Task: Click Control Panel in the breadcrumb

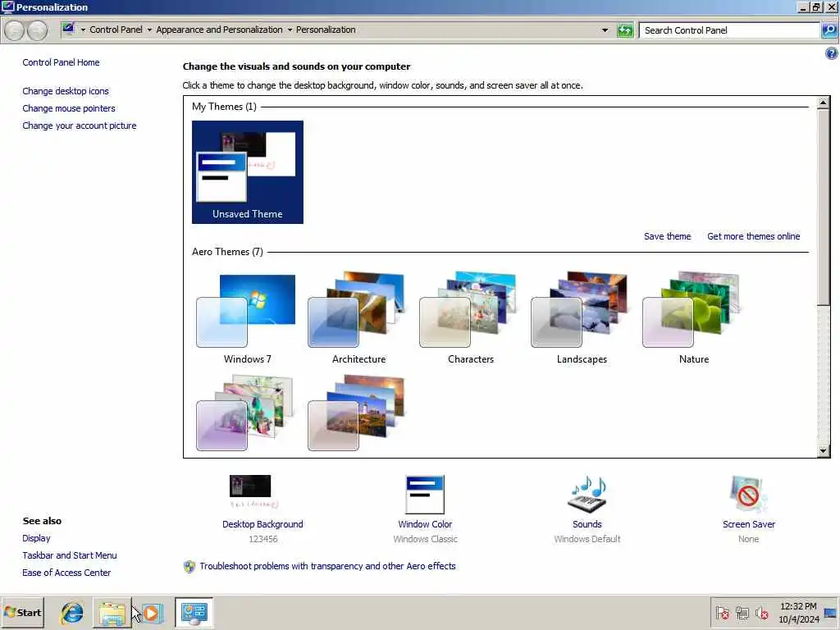Action: 116,30
